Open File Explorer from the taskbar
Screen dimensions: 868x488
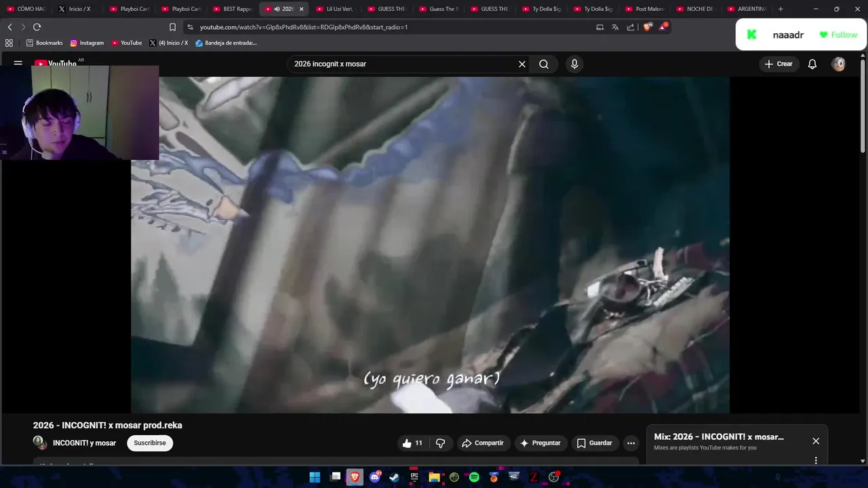click(x=434, y=477)
